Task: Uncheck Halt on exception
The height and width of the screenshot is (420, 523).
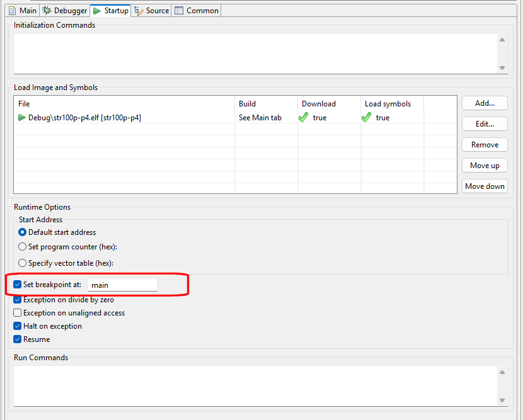Action: 17,326
